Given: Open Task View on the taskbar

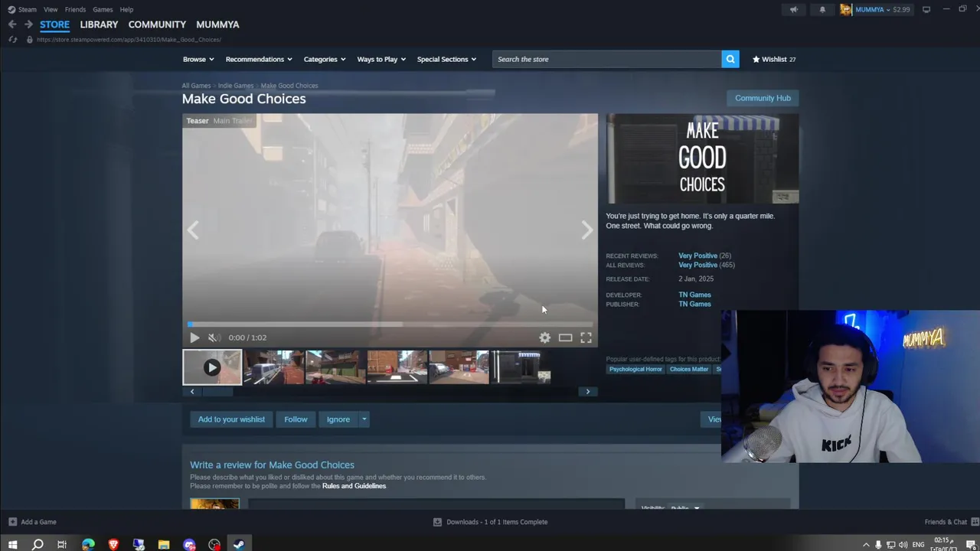Looking at the screenshot, I should [62, 545].
